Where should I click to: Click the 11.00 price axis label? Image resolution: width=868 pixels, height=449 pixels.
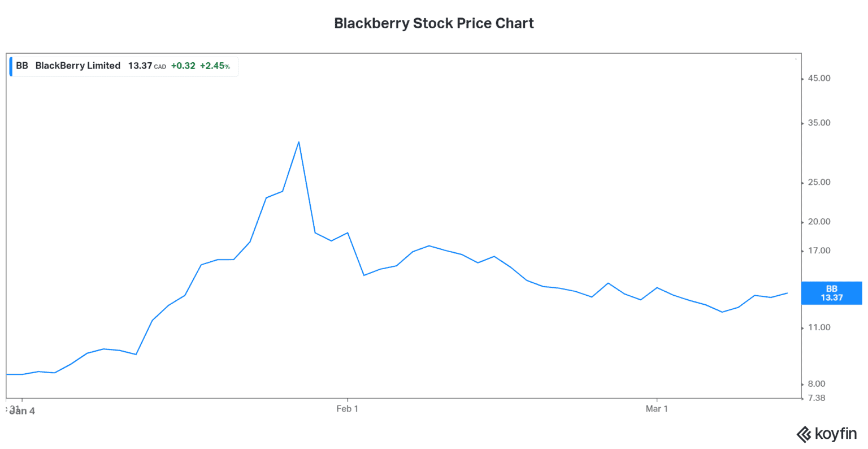pos(819,327)
